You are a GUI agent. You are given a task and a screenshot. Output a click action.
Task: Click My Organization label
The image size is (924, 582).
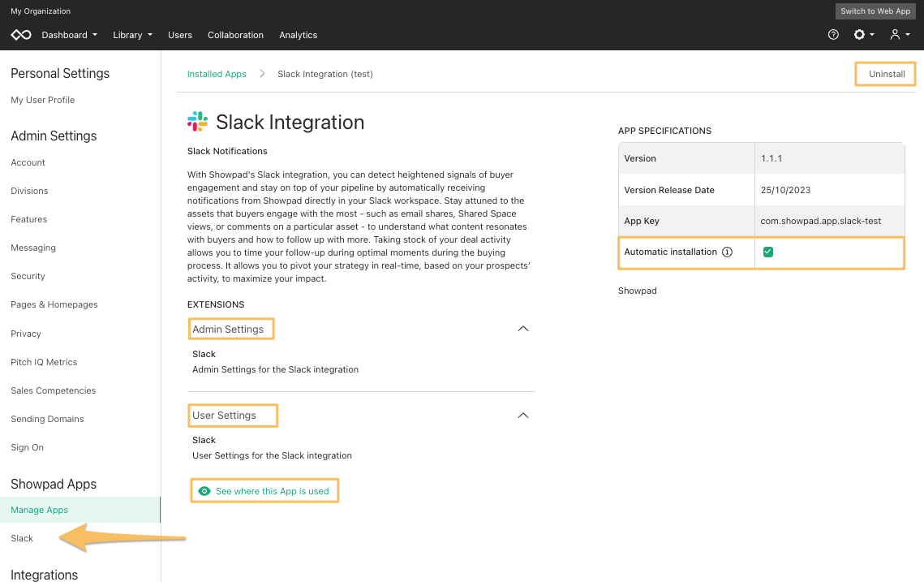pyautogui.click(x=41, y=11)
